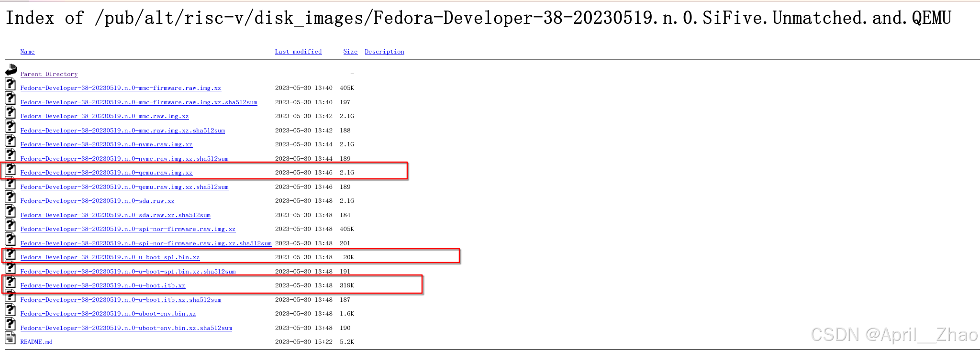Sort listing by the Name column
Viewport: 980px width, 351px height.
(27, 52)
